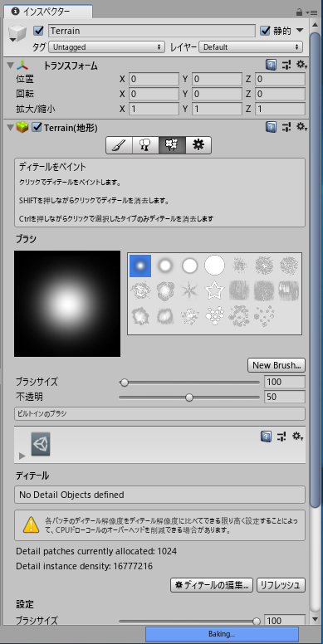
Task: Open brush asset gear menu
Action: [x=297, y=437]
